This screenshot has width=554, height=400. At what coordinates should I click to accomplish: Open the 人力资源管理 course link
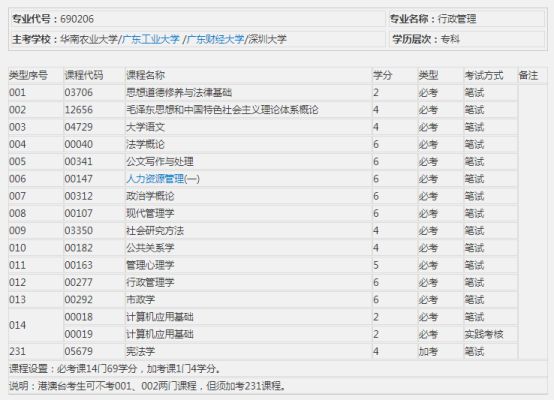(155, 179)
